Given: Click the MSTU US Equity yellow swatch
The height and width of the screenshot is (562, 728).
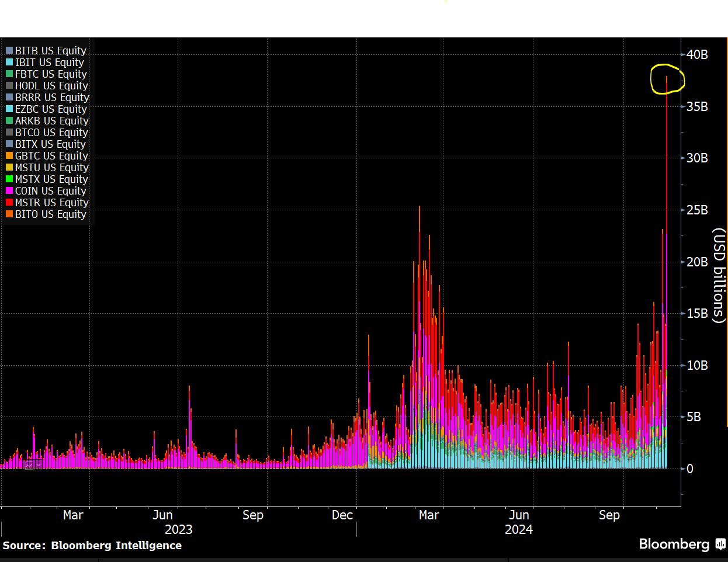Looking at the screenshot, I should [9, 168].
